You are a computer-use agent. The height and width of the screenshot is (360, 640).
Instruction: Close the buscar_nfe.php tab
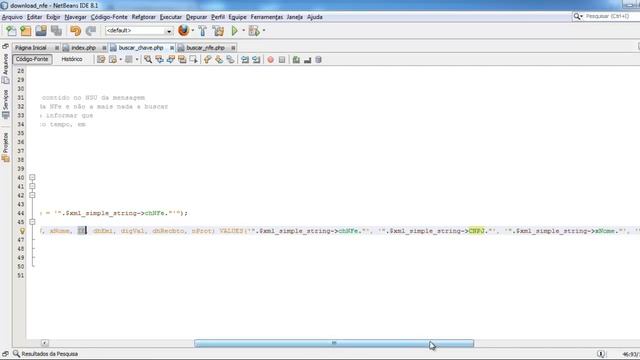tap(233, 48)
